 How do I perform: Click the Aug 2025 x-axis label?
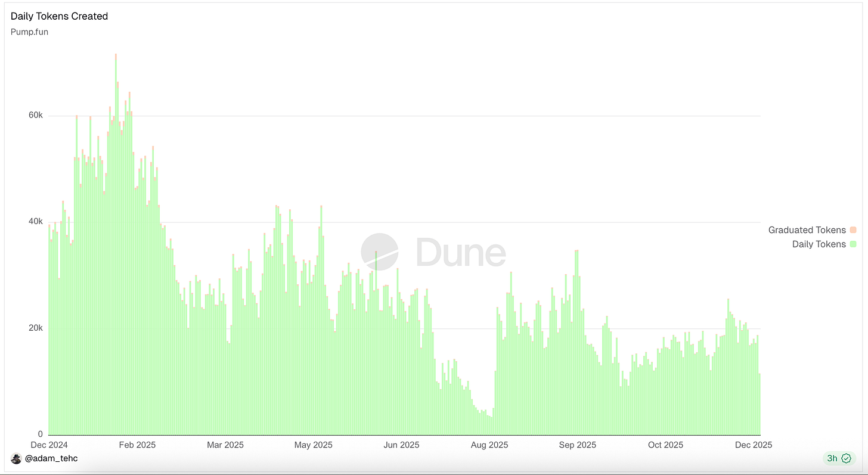(x=489, y=445)
